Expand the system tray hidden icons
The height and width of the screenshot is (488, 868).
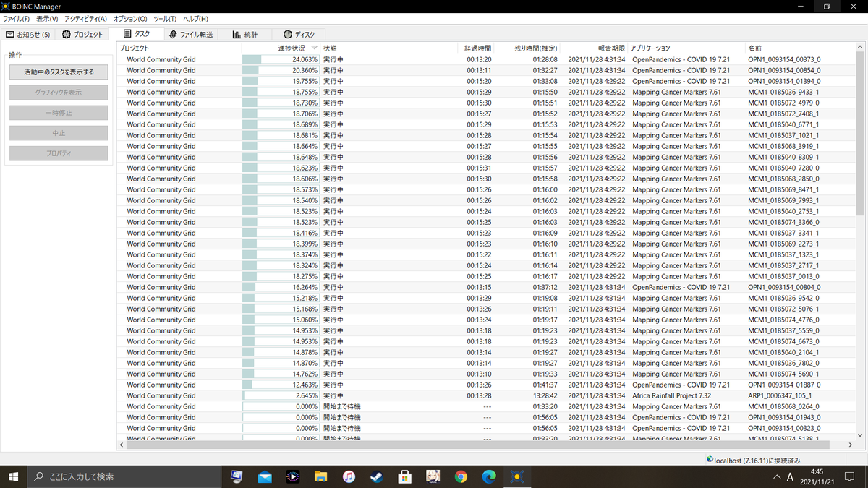(x=777, y=477)
